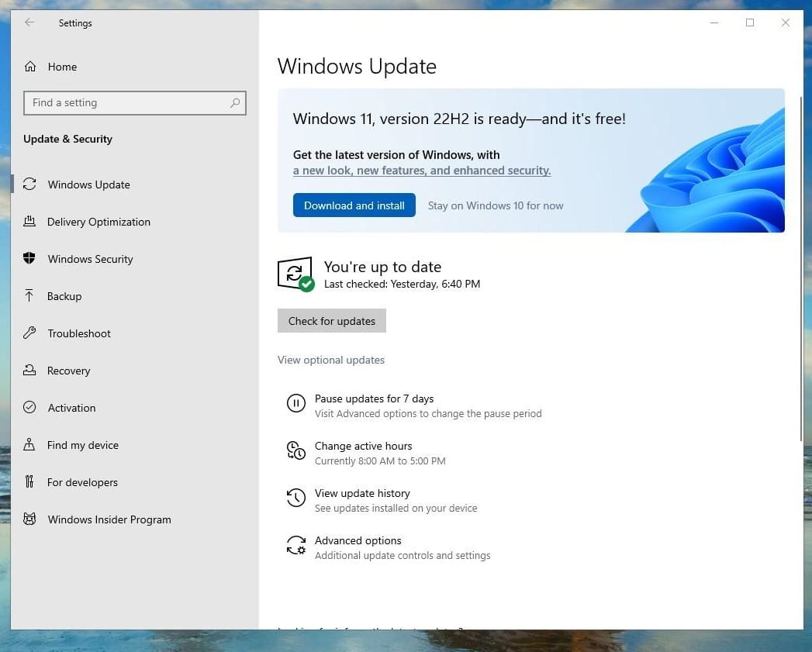
Task: Open the Home settings page
Action: [x=62, y=67]
